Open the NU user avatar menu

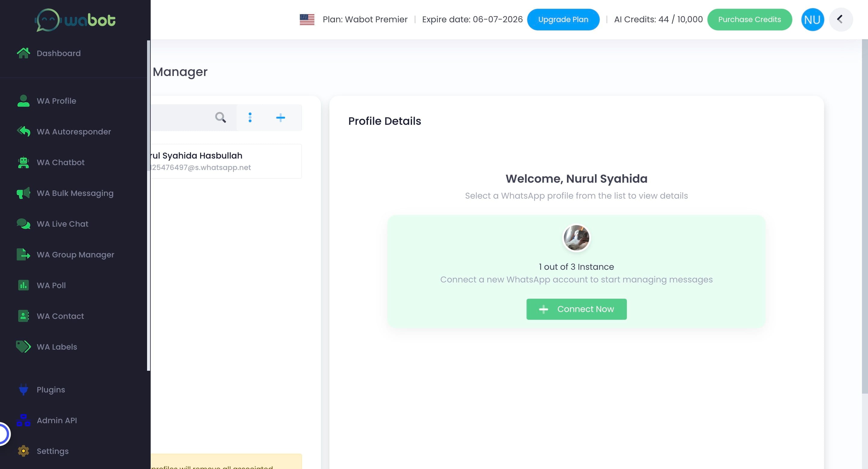(x=812, y=20)
